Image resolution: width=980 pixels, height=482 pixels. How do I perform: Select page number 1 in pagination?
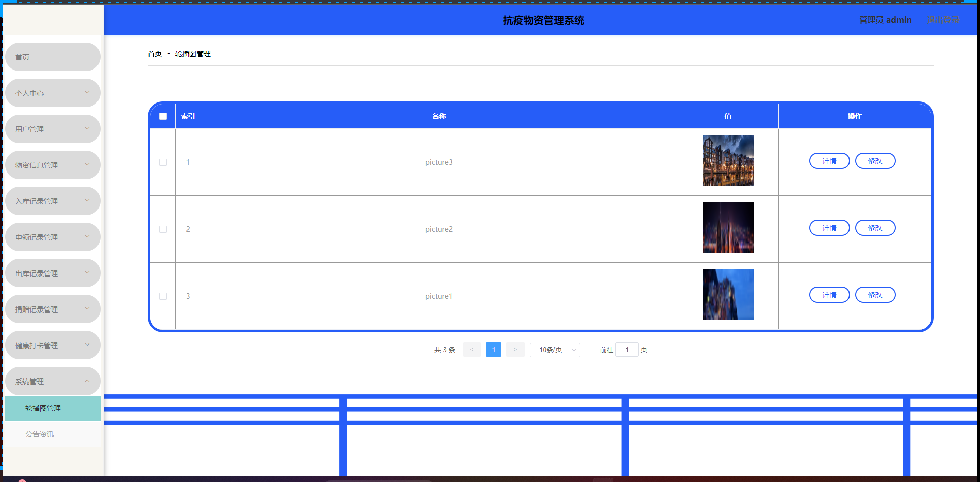pyautogui.click(x=493, y=350)
